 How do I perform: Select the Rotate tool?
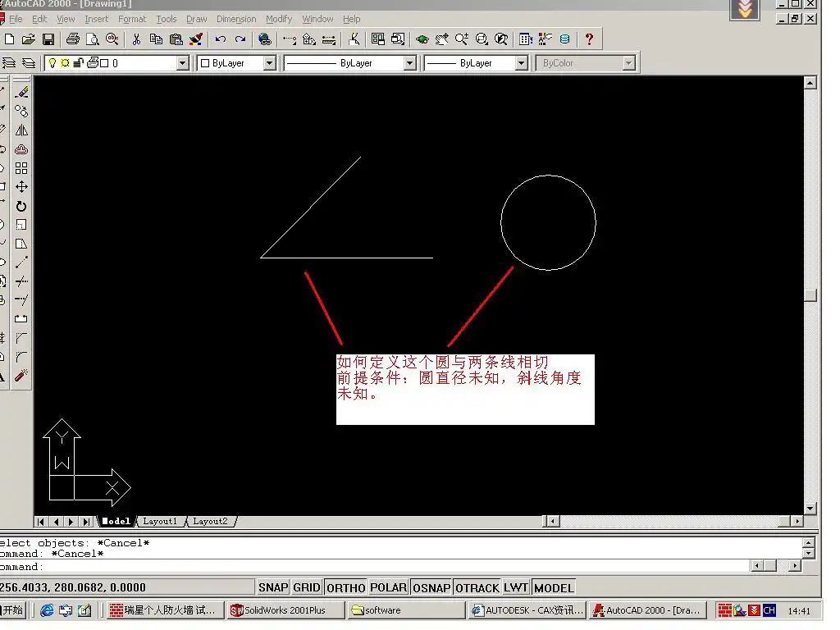(x=21, y=206)
